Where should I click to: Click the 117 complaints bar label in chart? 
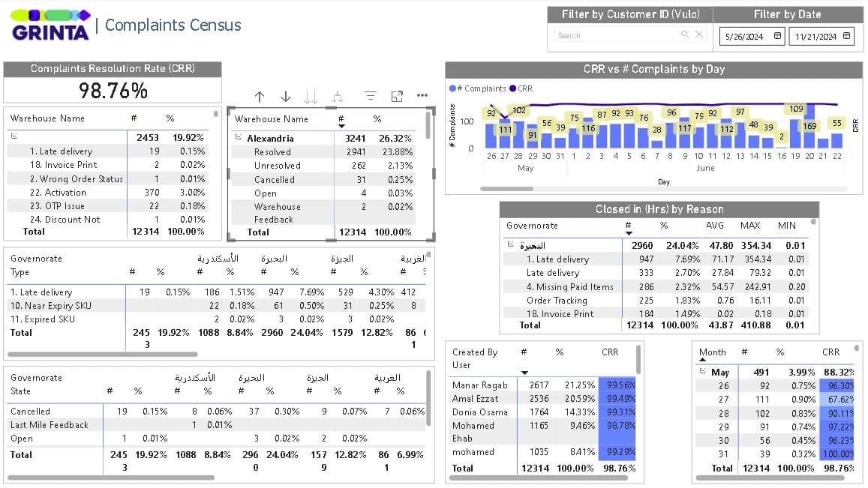[x=685, y=128]
